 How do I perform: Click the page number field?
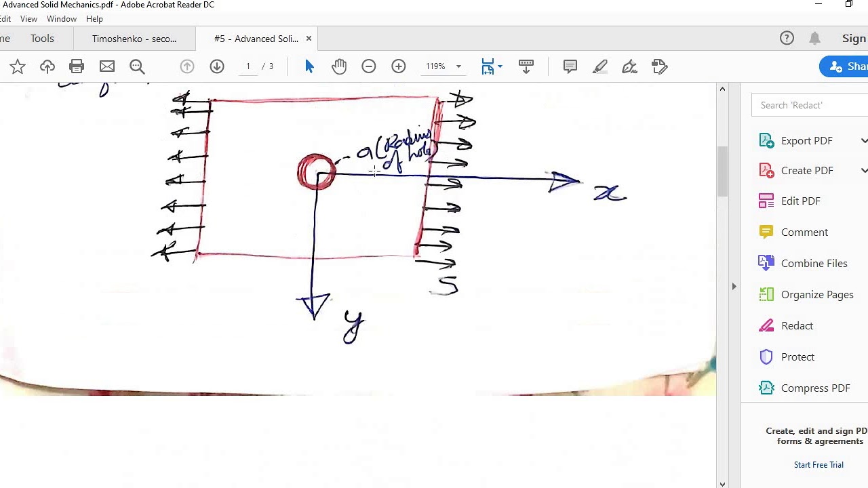(x=248, y=66)
